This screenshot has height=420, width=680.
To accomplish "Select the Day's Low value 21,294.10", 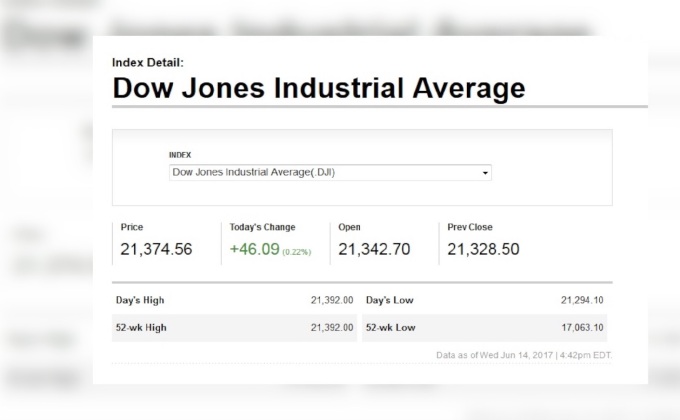I will (x=582, y=300).
